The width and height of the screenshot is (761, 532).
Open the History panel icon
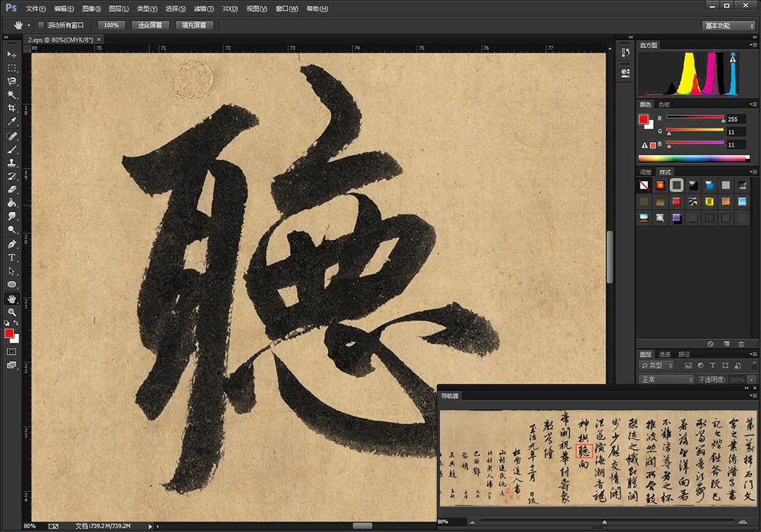[626, 52]
